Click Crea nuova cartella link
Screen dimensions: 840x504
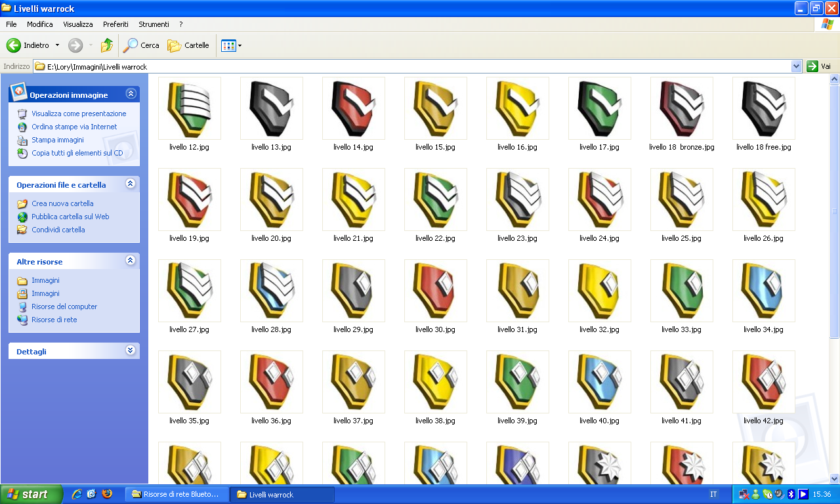(x=62, y=203)
